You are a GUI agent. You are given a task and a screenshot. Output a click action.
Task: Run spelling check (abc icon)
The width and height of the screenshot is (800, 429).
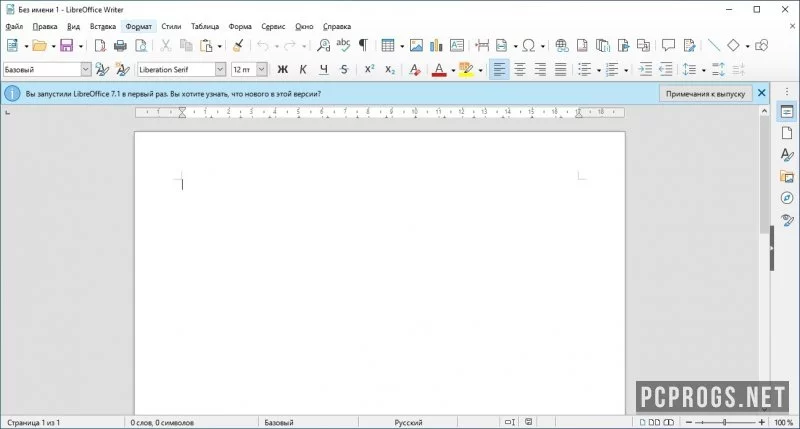click(343, 45)
